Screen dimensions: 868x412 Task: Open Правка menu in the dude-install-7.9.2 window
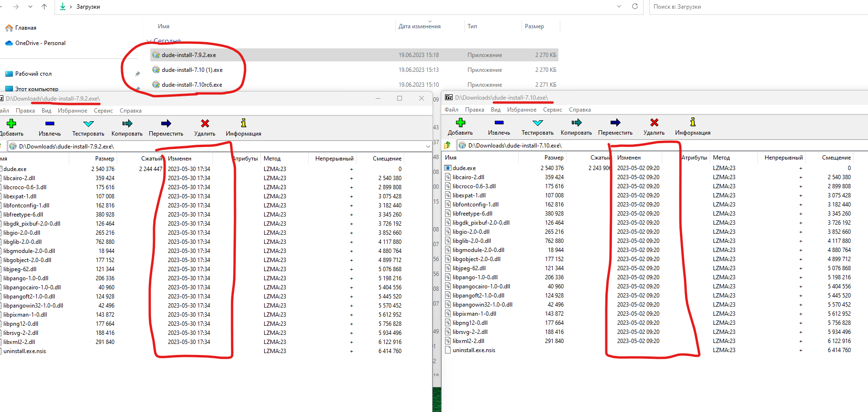(25, 111)
